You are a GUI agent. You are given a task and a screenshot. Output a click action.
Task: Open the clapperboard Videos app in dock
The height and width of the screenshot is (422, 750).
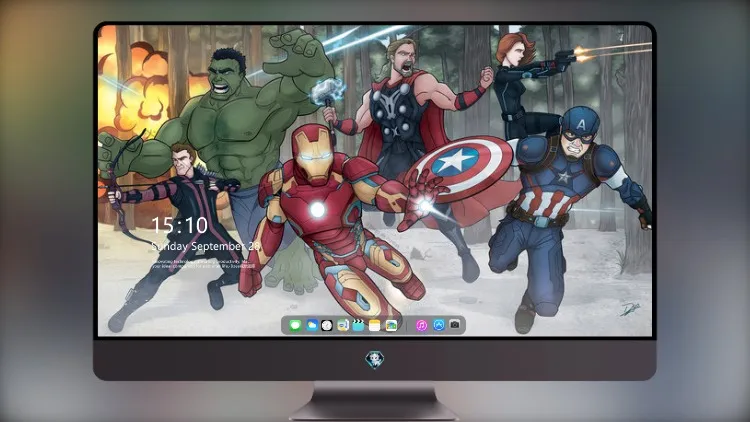(358, 326)
